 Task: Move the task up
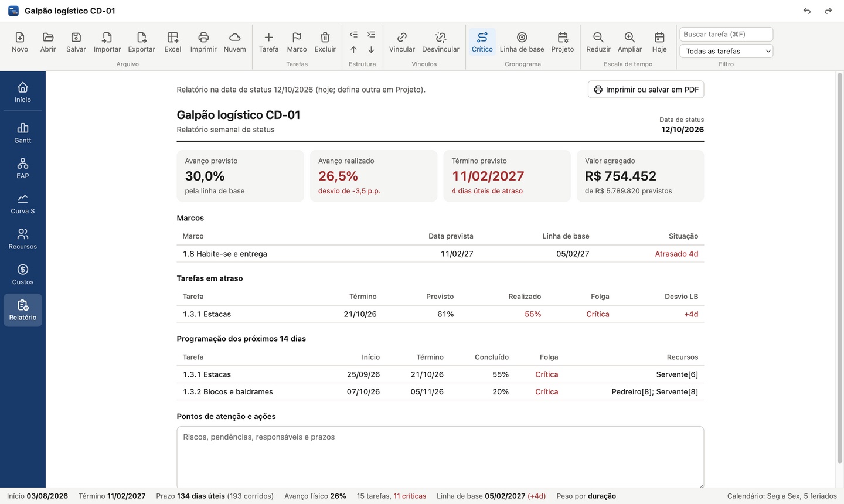click(353, 50)
